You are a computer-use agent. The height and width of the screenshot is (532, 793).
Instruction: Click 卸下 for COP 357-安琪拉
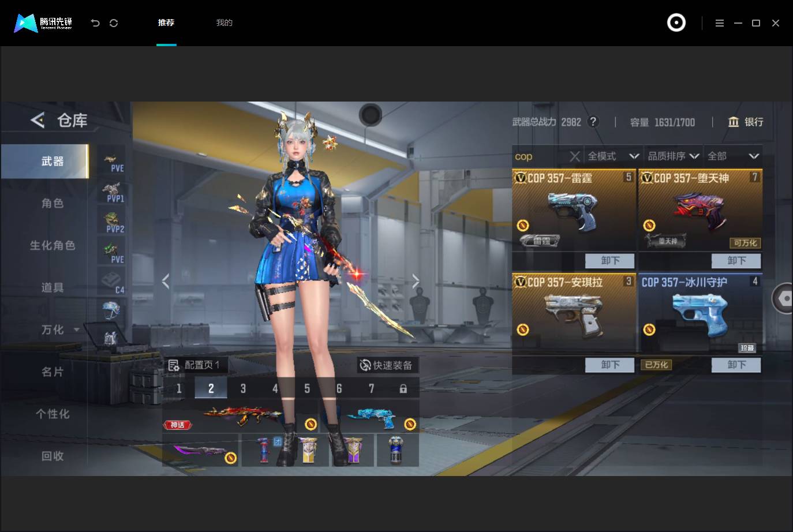tap(610, 365)
